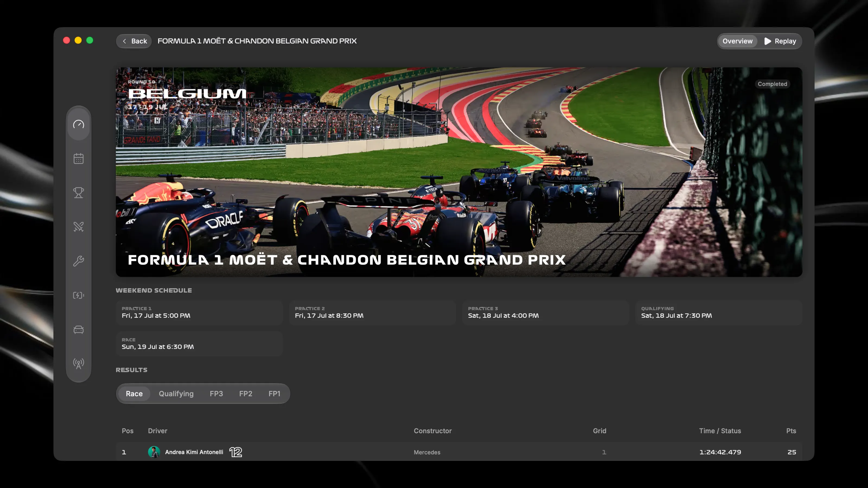
Task: Click the 25 points value
Action: (792, 452)
